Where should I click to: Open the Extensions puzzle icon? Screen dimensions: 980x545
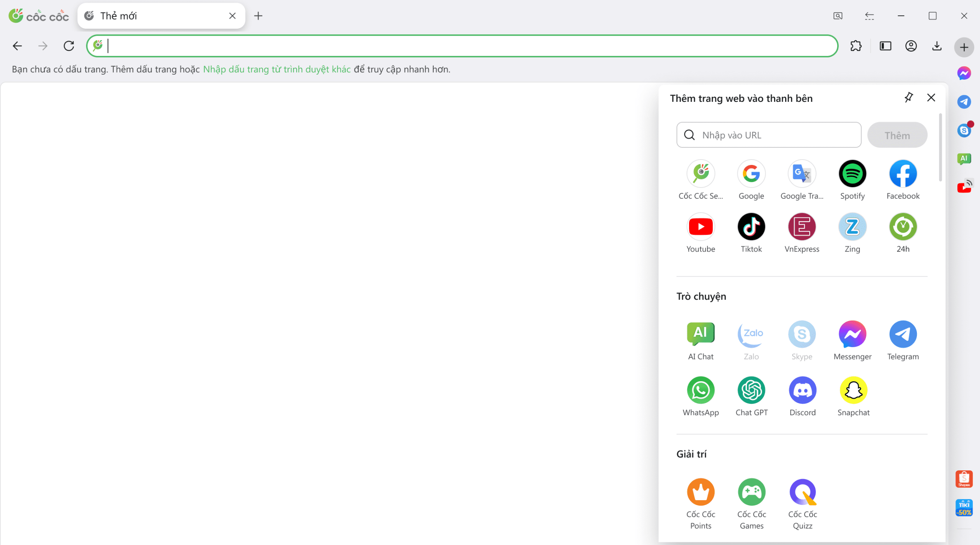coord(856,46)
